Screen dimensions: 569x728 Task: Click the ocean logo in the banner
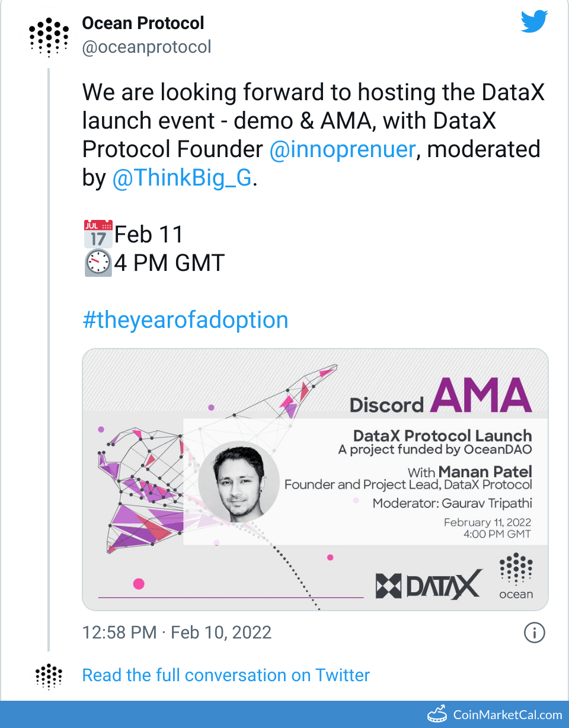tap(516, 576)
